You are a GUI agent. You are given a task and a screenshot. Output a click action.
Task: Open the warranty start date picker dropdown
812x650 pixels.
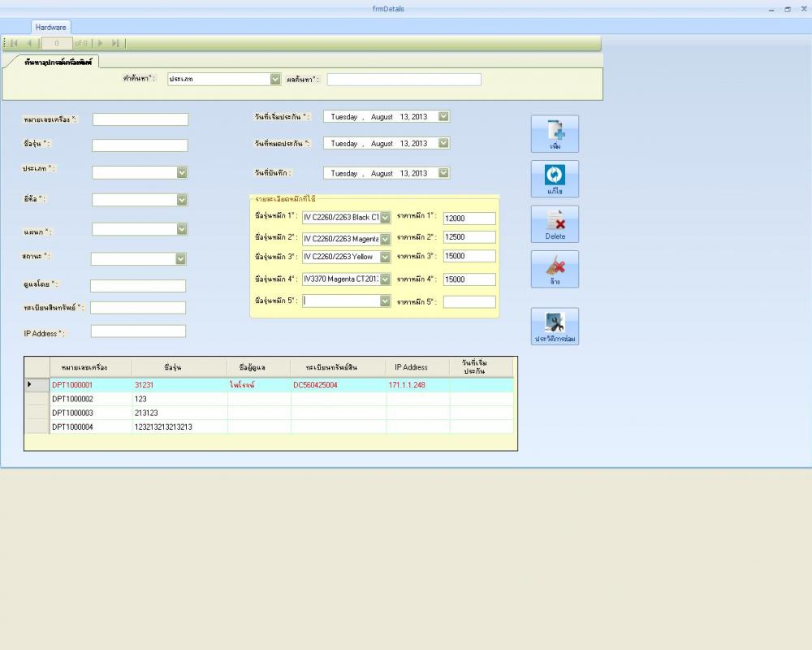point(443,117)
